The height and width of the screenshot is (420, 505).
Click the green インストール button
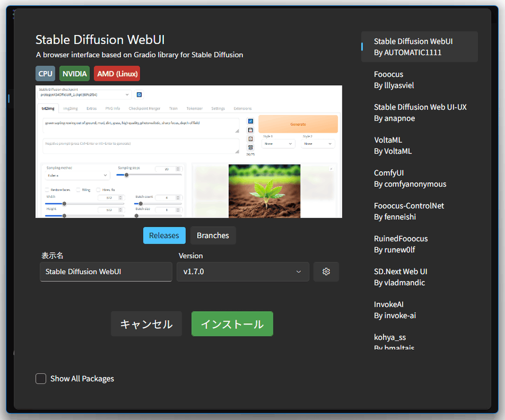pos(232,324)
